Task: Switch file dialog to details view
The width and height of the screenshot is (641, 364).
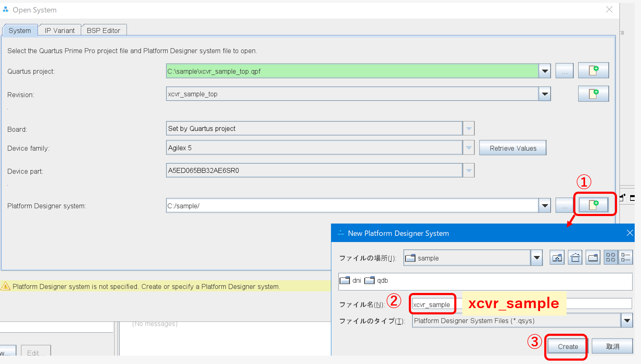Action: click(x=626, y=258)
